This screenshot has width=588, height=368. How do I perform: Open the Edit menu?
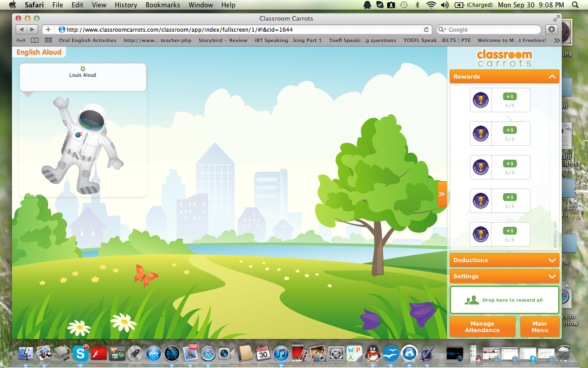(78, 5)
